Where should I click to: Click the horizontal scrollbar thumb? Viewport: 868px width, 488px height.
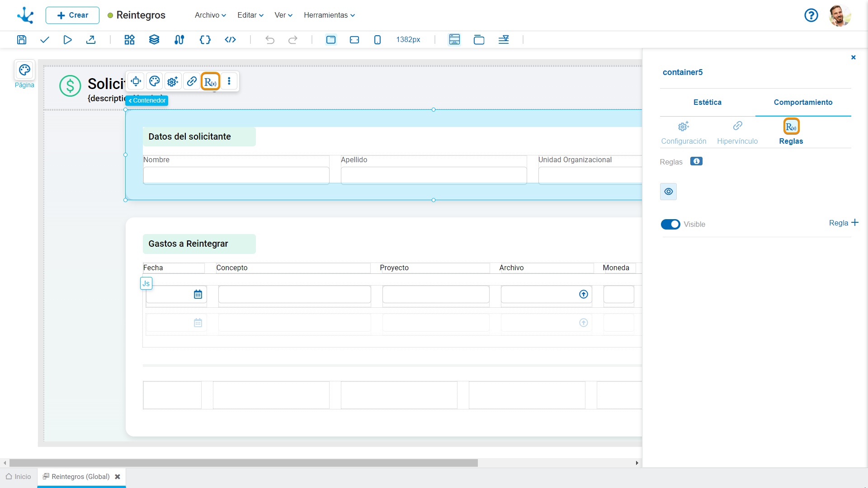click(x=244, y=463)
